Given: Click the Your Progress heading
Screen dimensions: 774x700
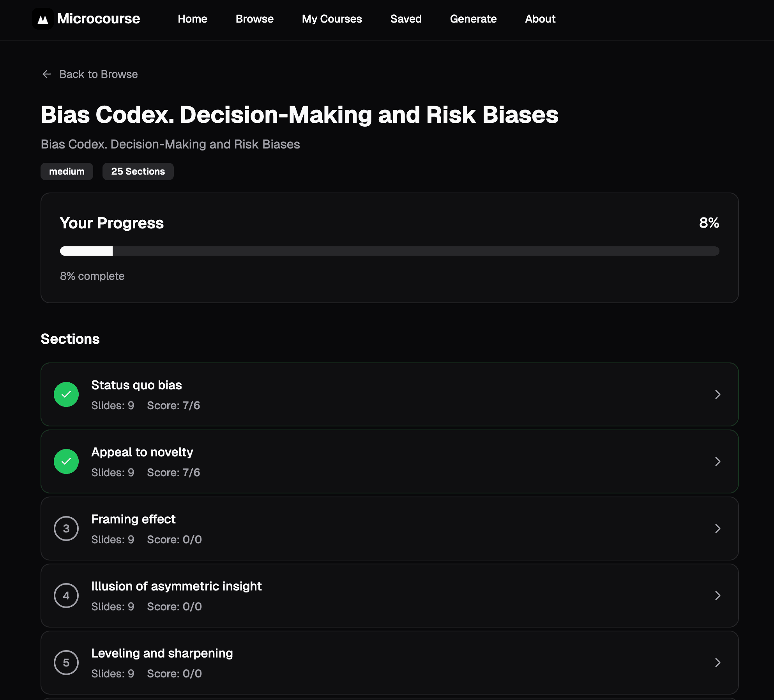Looking at the screenshot, I should (112, 223).
